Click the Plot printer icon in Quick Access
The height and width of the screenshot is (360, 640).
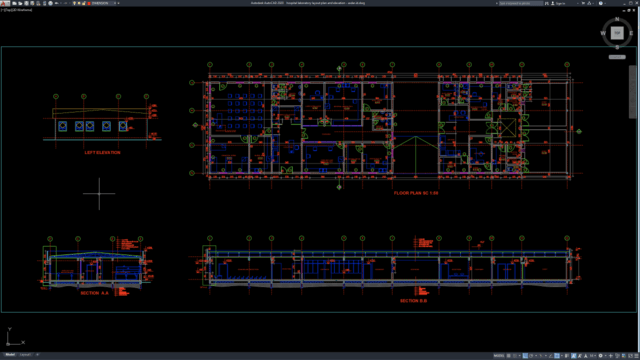coord(51,3)
